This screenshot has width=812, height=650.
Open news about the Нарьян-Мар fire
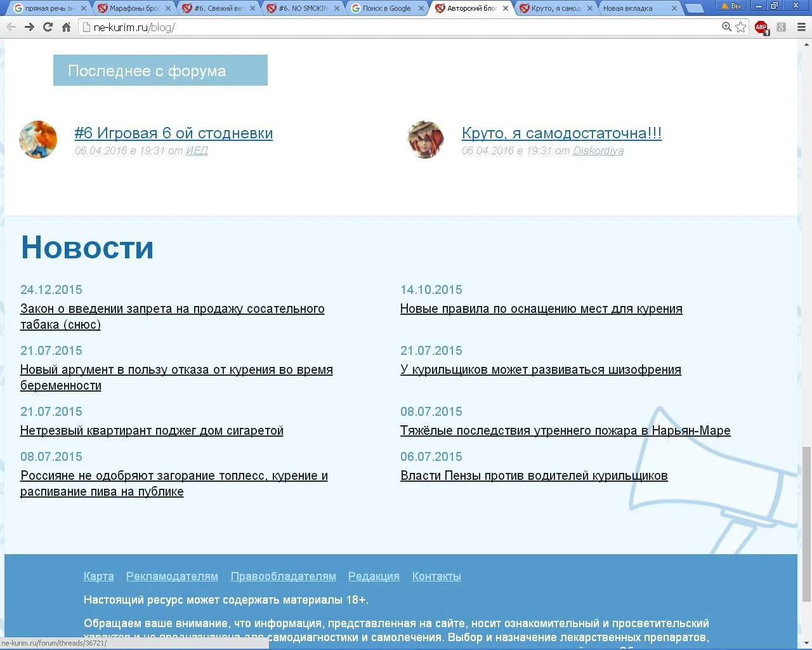click(x=565, y=431)
